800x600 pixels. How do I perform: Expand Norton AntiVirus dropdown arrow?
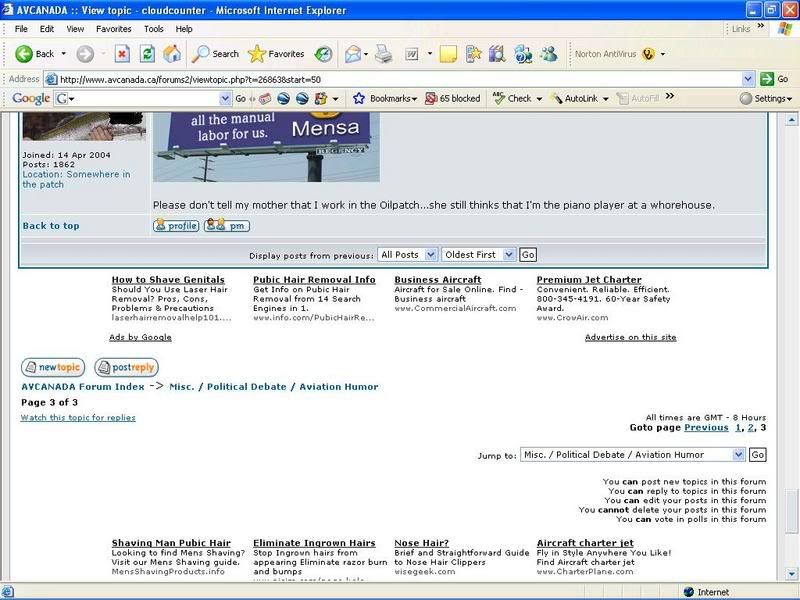(x=663, y=54)
